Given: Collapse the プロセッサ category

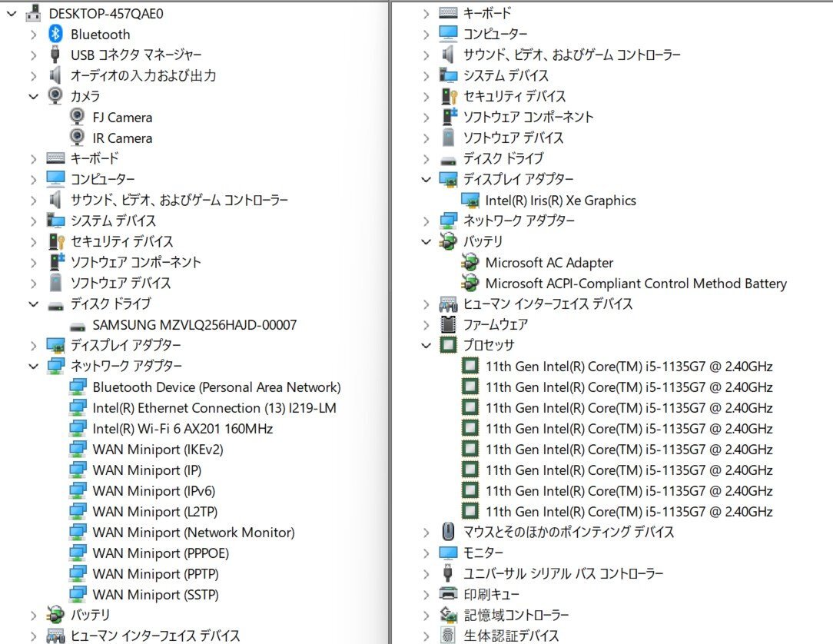Looking at the screenshot, I should 426,345.
